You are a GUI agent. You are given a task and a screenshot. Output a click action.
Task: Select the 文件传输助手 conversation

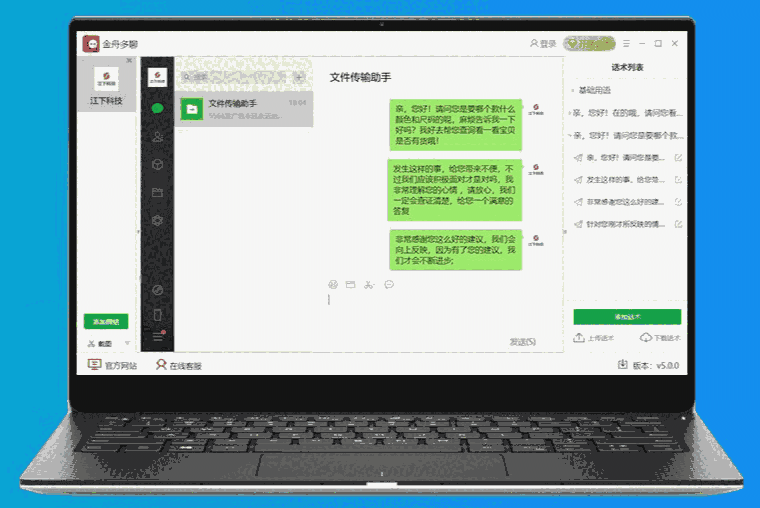[x=244, y=109]
